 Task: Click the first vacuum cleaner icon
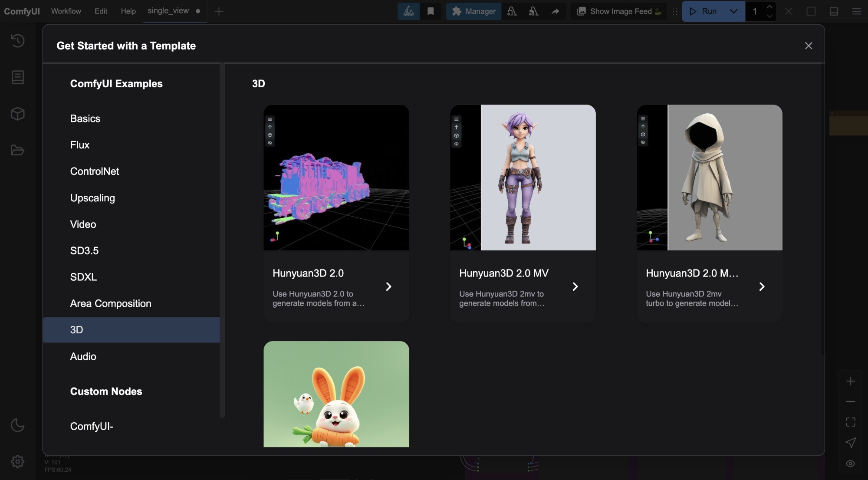pos(512,11)
